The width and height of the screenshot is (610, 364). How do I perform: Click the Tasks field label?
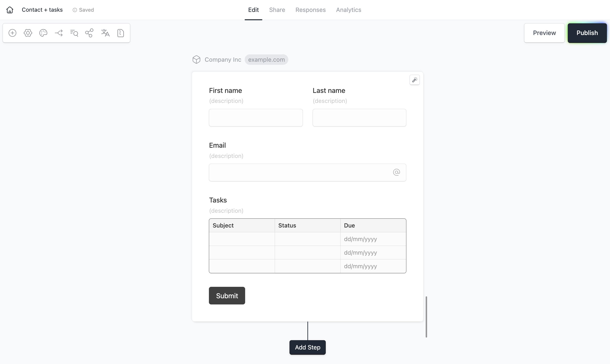point(218,200)
